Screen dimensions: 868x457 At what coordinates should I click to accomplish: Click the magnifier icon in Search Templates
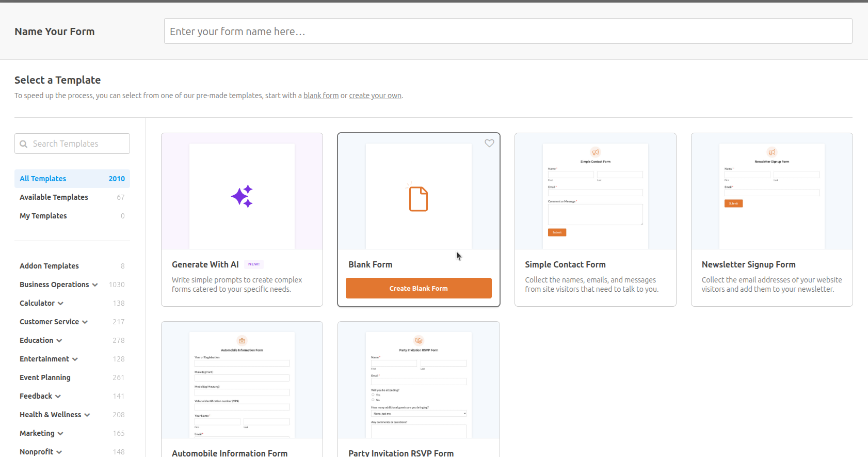(x=24, y=144)
